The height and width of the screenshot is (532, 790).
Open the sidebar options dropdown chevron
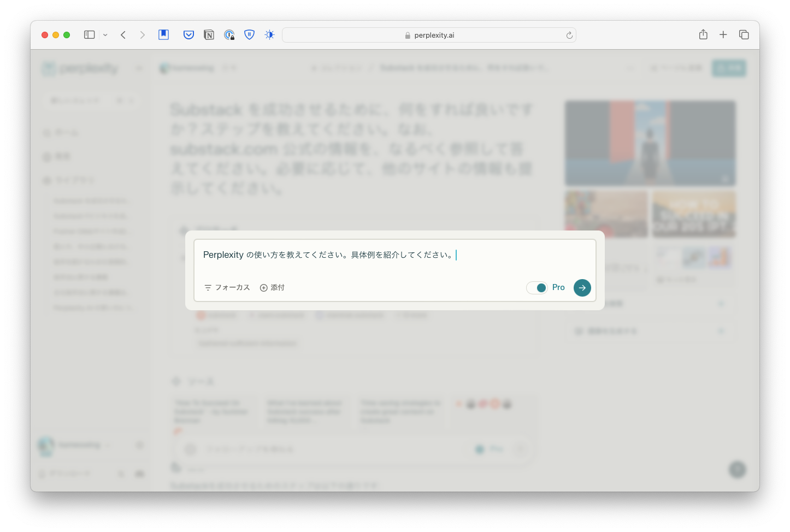pos(105,35)
